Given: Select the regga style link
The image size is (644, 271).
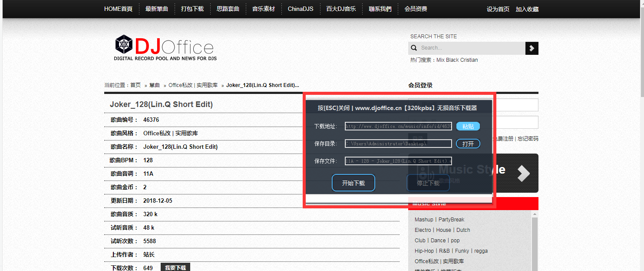Looking at the screenshot, I should 481,251.
